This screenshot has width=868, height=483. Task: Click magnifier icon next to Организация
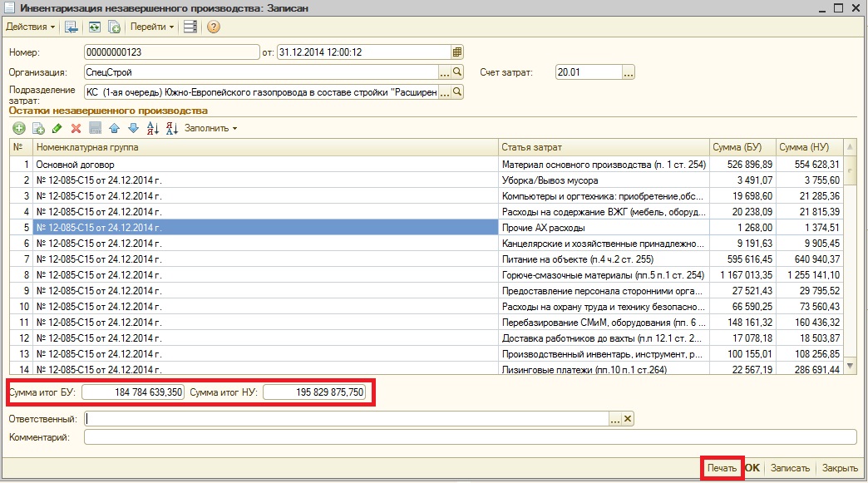point(456,72)
